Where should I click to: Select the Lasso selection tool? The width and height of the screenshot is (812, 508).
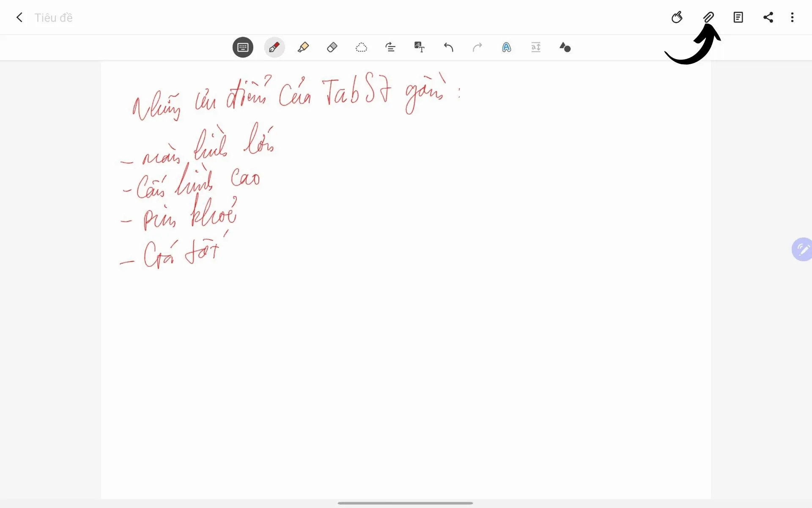point(361,47)
